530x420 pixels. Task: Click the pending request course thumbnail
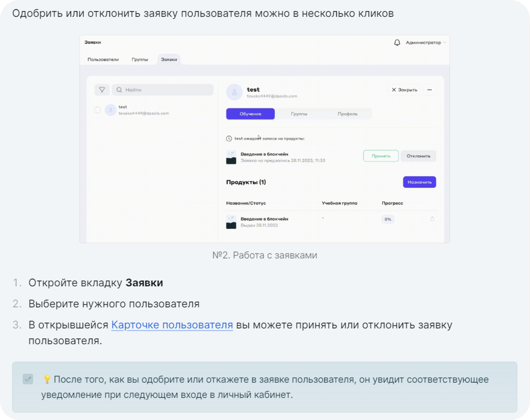(x=231, y=157)
